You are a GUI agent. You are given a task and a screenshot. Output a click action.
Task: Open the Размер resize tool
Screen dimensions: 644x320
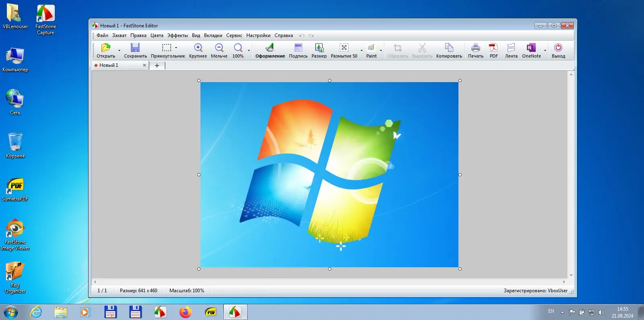[319, 48]
